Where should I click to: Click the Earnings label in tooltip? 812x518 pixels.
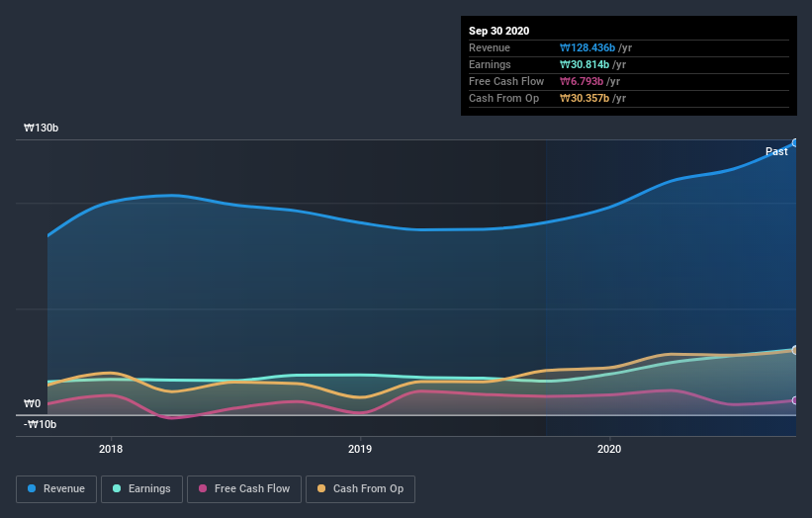pos(490,64)
